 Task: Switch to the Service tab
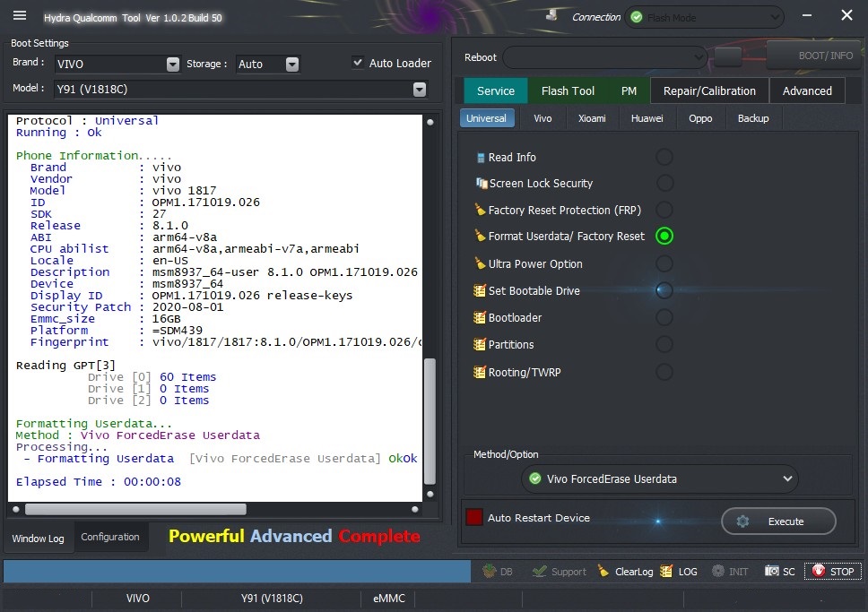coord(496,91)
